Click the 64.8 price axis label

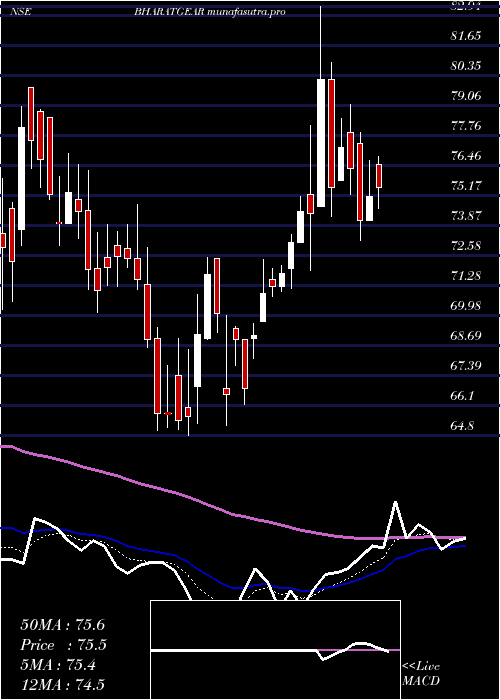[463, 425]
